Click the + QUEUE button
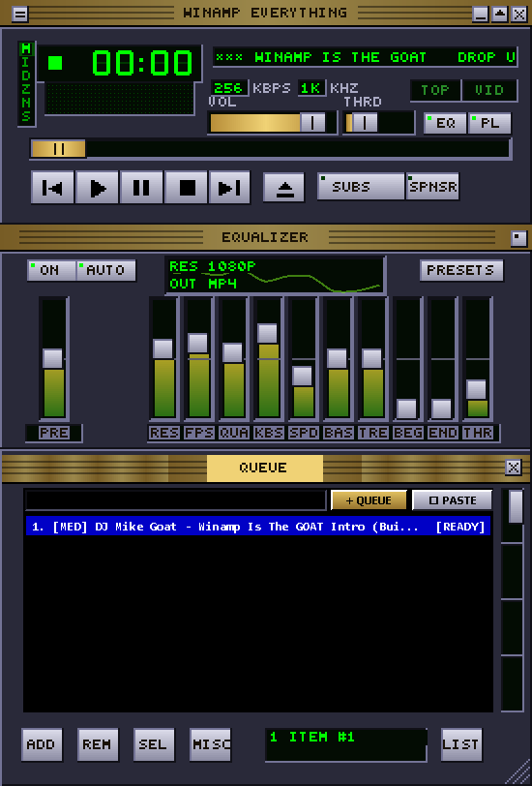This screenshot has width=532, height=786. click(369, 500)
